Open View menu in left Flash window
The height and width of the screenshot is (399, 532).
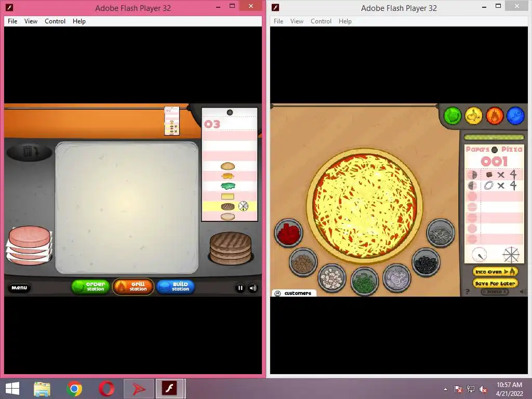pos(31,21)
